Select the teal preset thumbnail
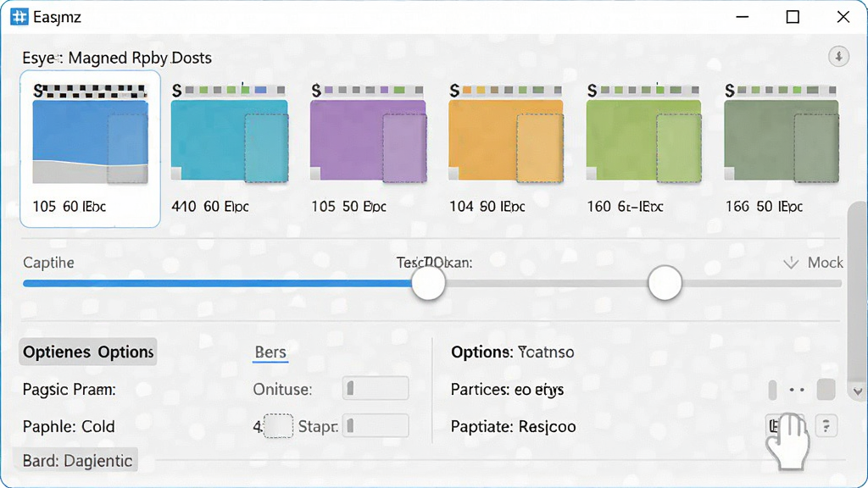868x488 pixels. coord(229,141)
